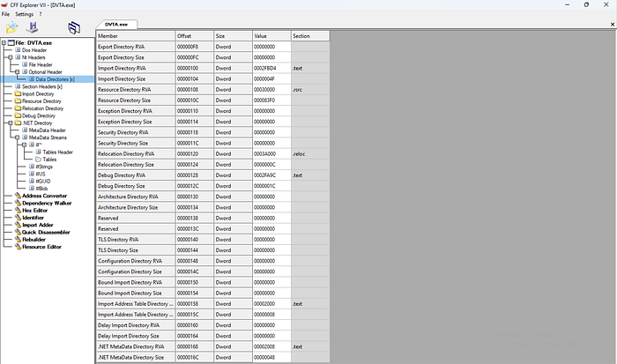Click the Size column header

click(233, 36)
